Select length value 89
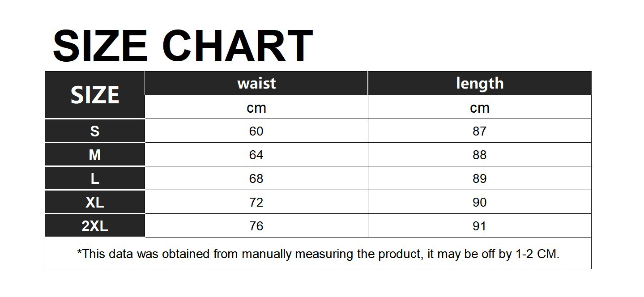This screenshot has width=644, height=297. [479, 178]
